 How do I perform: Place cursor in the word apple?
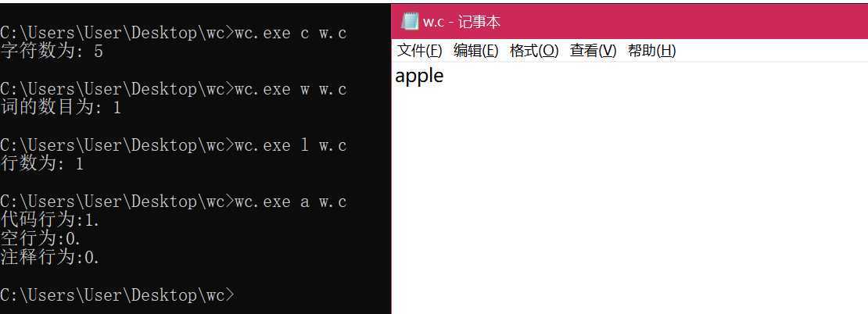coord(419,77)
